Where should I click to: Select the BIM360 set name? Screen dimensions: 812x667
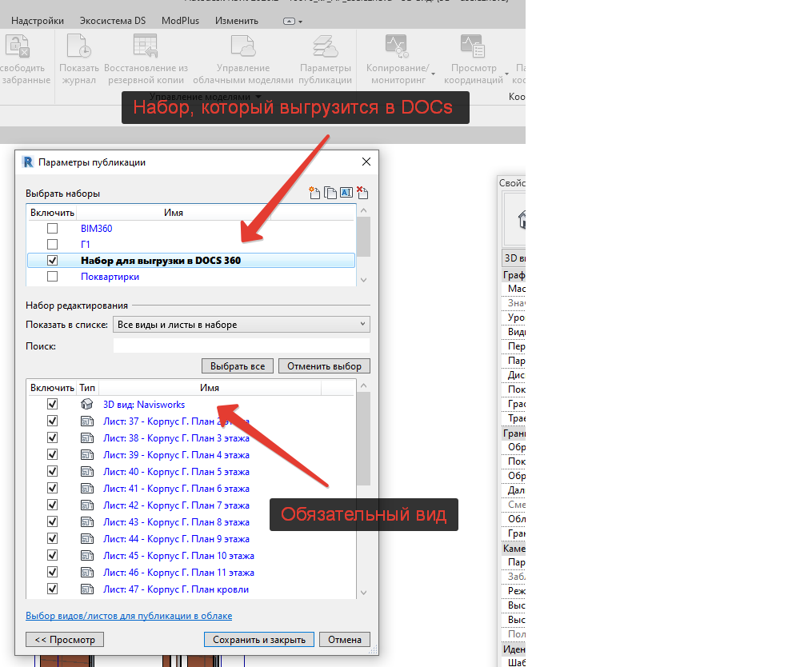[96, 229]
